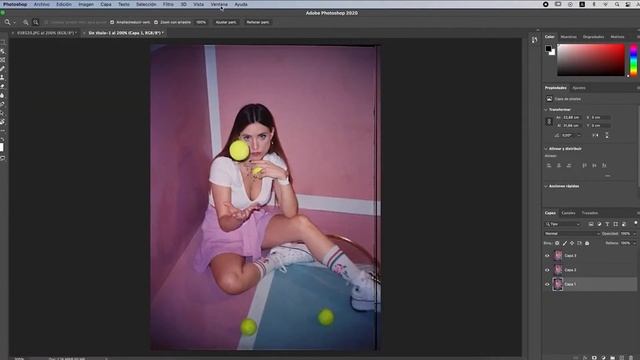Image resolution: width=640 pixels, height=360 pixels.
Task: Select the Clone Stamp tool
Action: coord(2,78)
